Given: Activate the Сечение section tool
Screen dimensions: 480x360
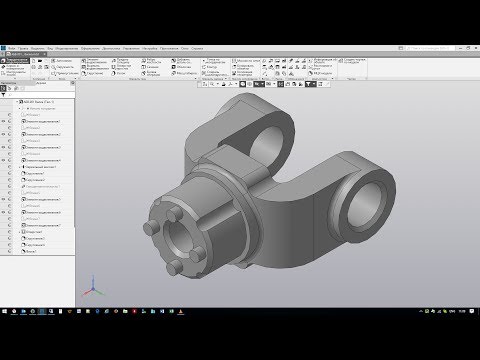Looking at the screenshot, I should (x=150, y=67).
